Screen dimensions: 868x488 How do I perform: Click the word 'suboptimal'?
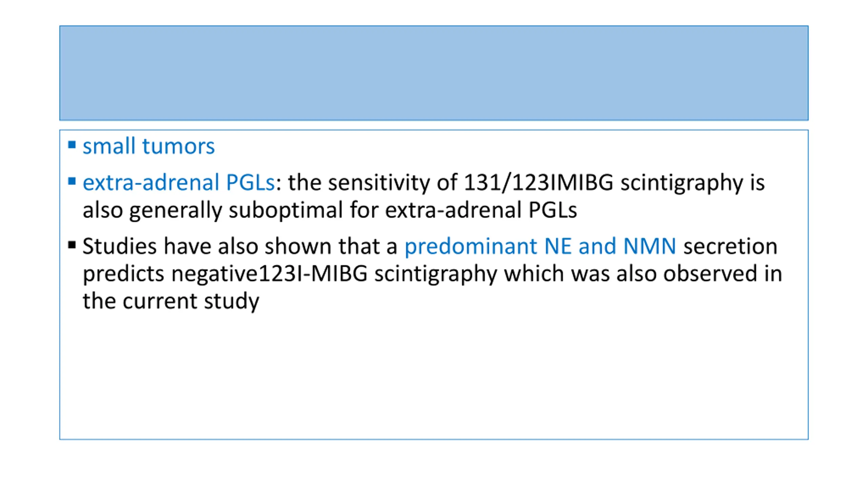[285, 210]
